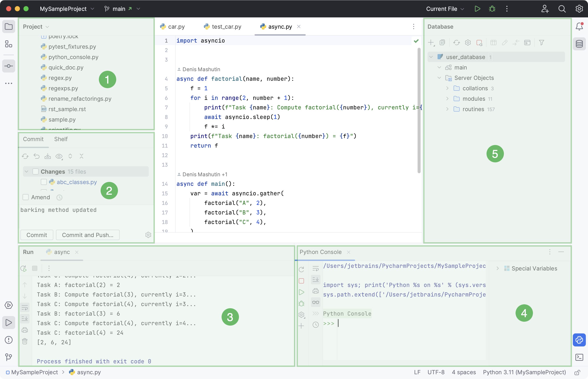This screenshot has height=379, width=588.
Task: Click the Notifications bell icon
Action: (579, 26)
